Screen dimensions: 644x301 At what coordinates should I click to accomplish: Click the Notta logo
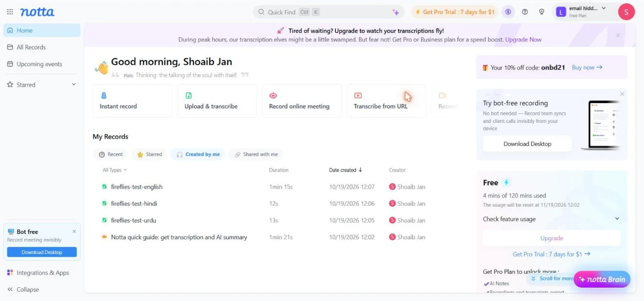(37, 12)
